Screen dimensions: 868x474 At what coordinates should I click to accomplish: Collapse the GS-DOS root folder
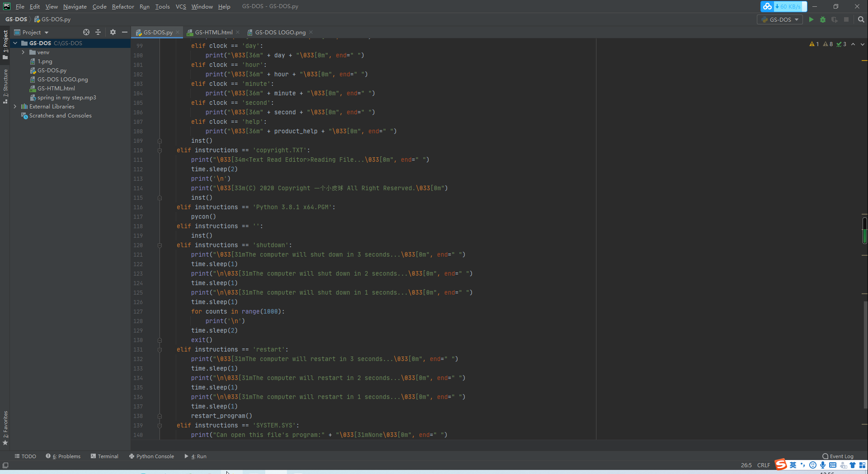tap(15, 43)
